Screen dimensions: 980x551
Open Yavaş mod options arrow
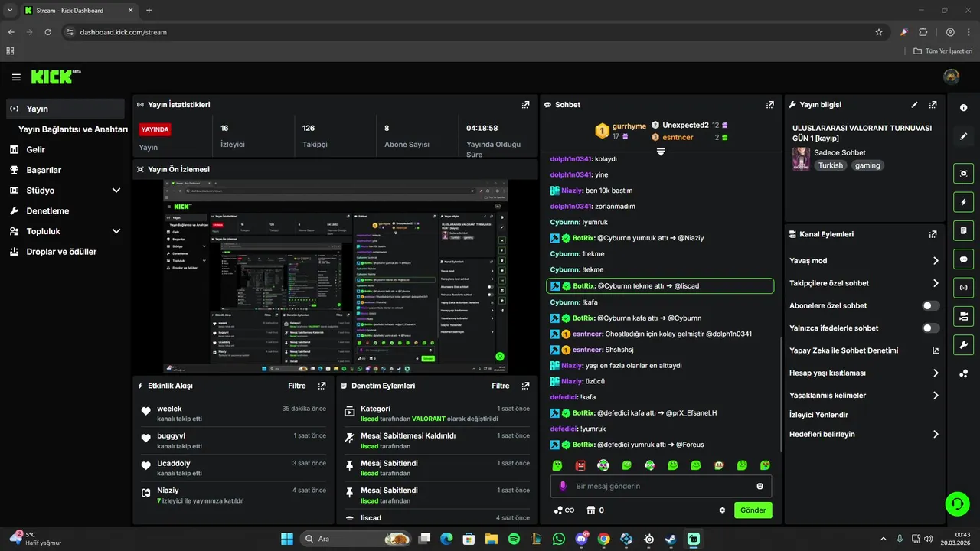pos(936,261)
